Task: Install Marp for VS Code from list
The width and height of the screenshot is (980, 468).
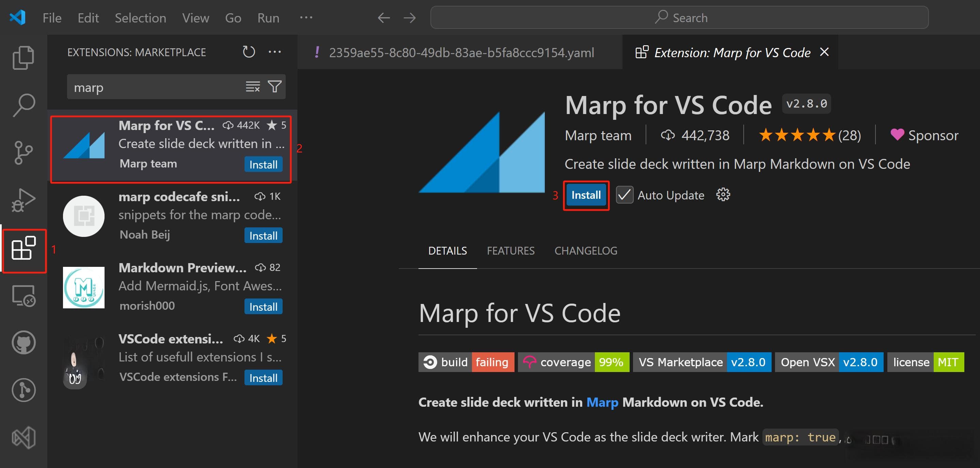Action: [x=263, y=164]
